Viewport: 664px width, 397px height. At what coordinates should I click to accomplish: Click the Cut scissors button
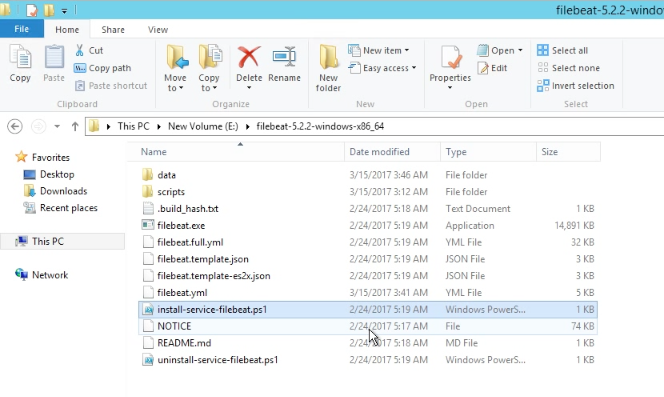coord(89,50)
